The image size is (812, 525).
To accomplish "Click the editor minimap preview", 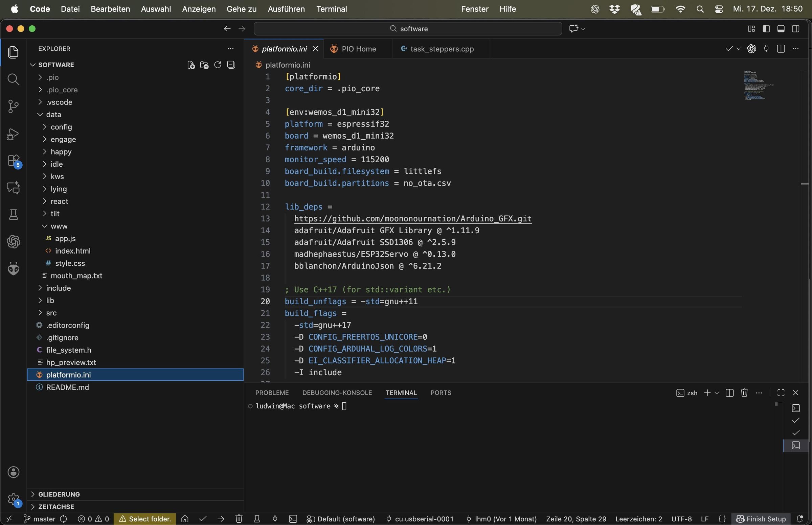I will pos(759,86).
